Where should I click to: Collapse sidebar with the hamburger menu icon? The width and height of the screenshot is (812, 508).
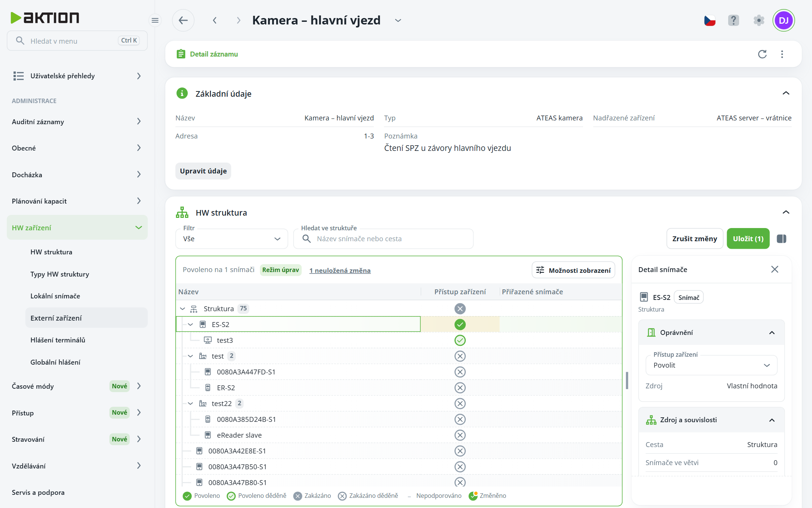(155, 20)
